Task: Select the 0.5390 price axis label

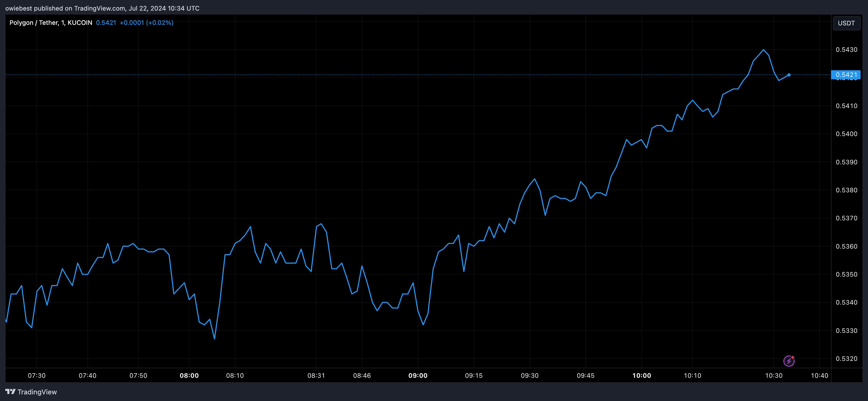Action: point(846,162)
